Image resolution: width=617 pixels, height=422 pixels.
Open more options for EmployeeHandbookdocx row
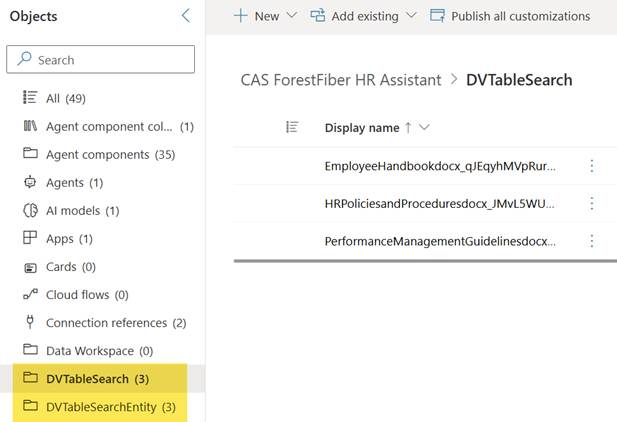pyautogui.click(x=591, y=165)
